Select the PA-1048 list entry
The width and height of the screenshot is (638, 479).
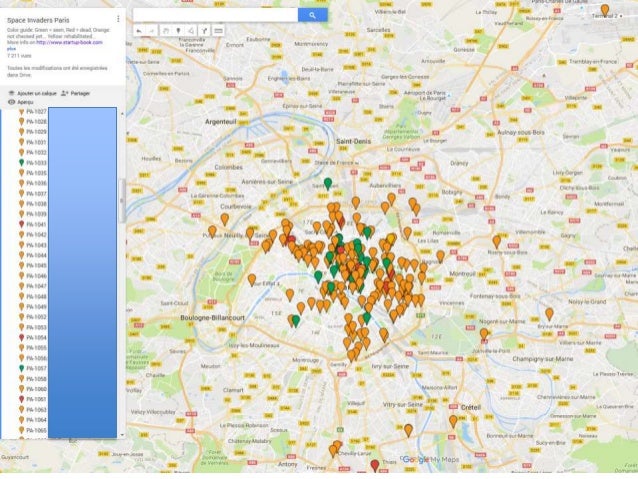coord(33,296)
